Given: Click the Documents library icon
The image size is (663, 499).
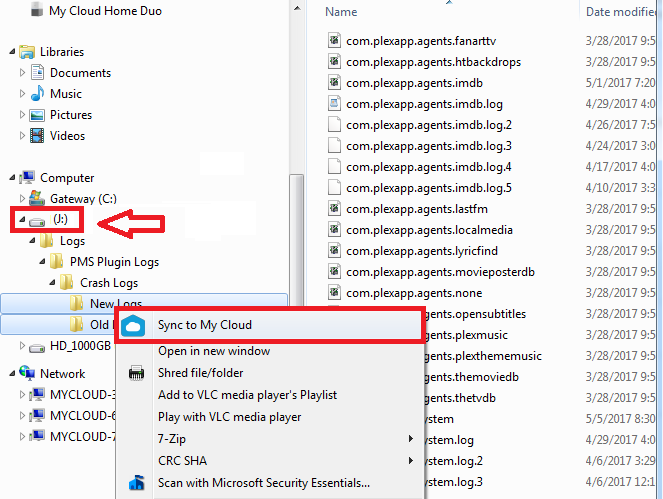Looking at the screenshot, I should click(x=37, y=73).
